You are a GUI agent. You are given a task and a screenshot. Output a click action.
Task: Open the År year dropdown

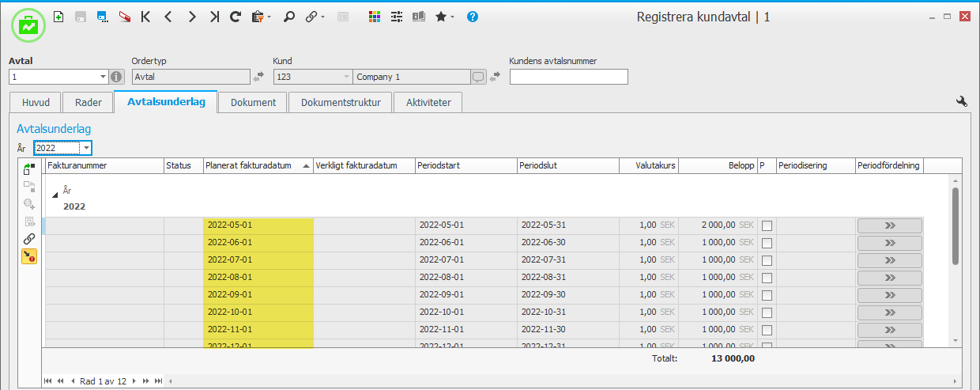(x=85, y=148)
